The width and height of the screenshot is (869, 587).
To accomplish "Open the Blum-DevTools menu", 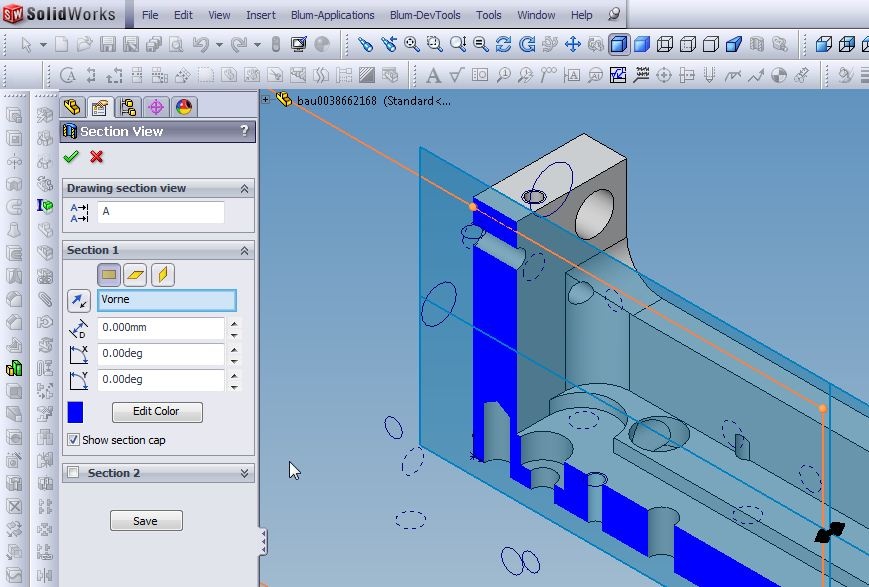I will pyautogui.click(x=425, y=15).
